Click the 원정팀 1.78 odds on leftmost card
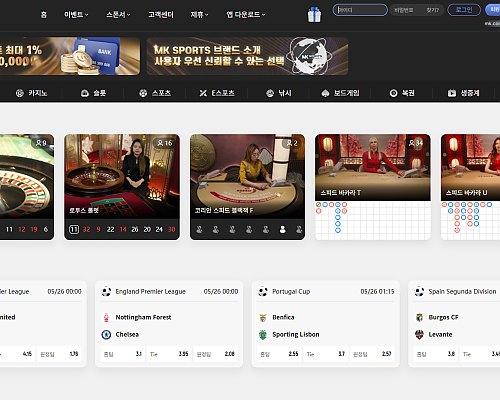 [59, 354]
